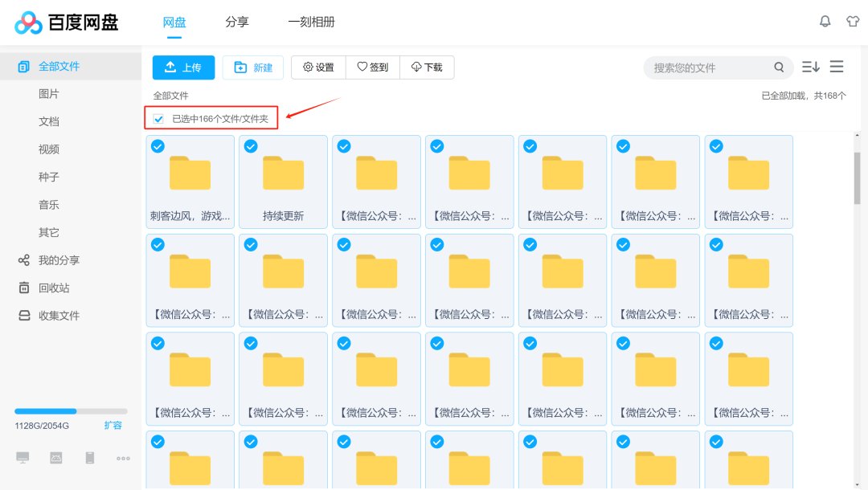Click the 下载 button
The width and height of the screenshot is (868, 490).
[427, 67]
